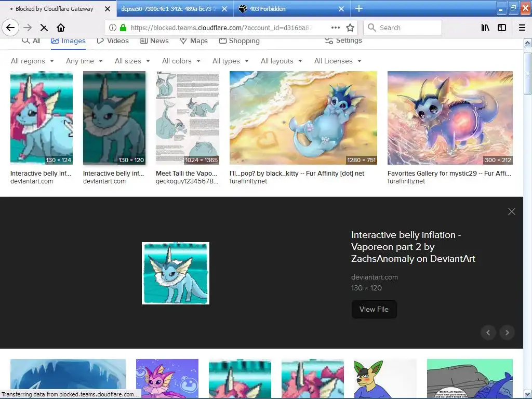Click geckoguy12345678 source text
The height and width of the screenshot is (399, 532).
(187, 181)
